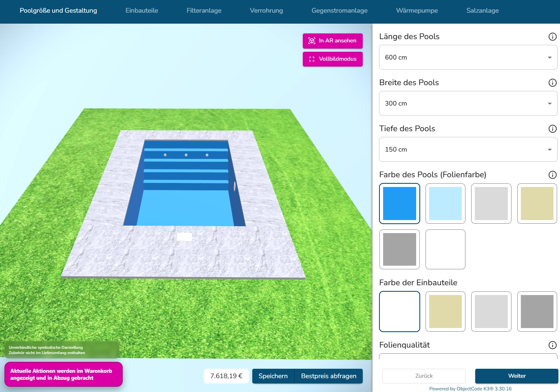Switch to the Filteranlage tab

[204, 11]
